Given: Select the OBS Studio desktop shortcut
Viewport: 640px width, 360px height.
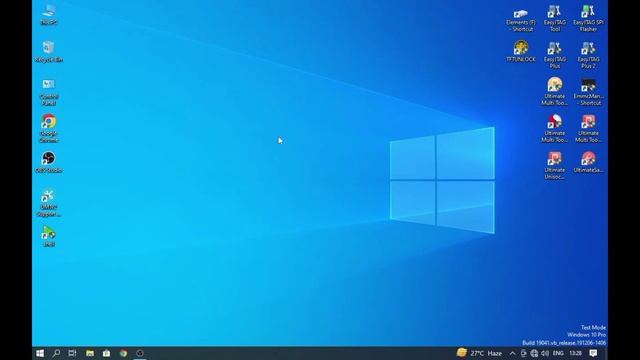Looking at the screenshot, I should [x=49, y=162].
